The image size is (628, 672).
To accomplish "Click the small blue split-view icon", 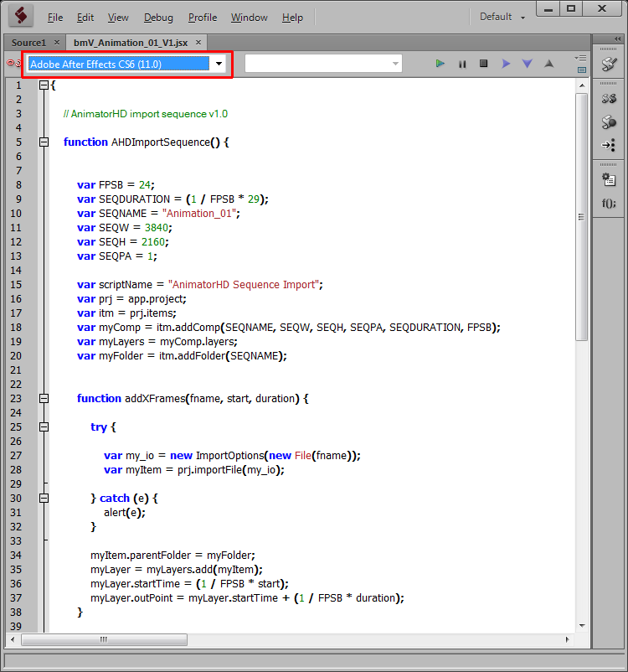I will pos(582,70).
